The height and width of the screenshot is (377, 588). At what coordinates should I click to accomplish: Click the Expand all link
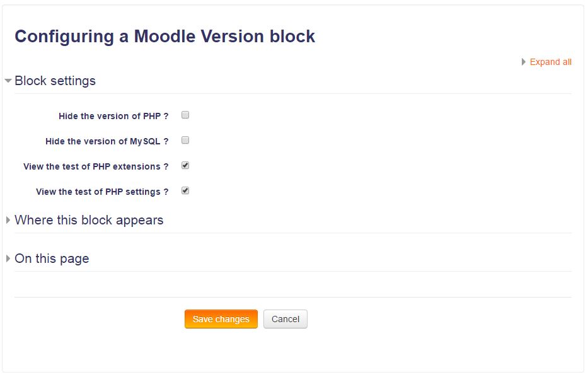[x=550, y=62]
